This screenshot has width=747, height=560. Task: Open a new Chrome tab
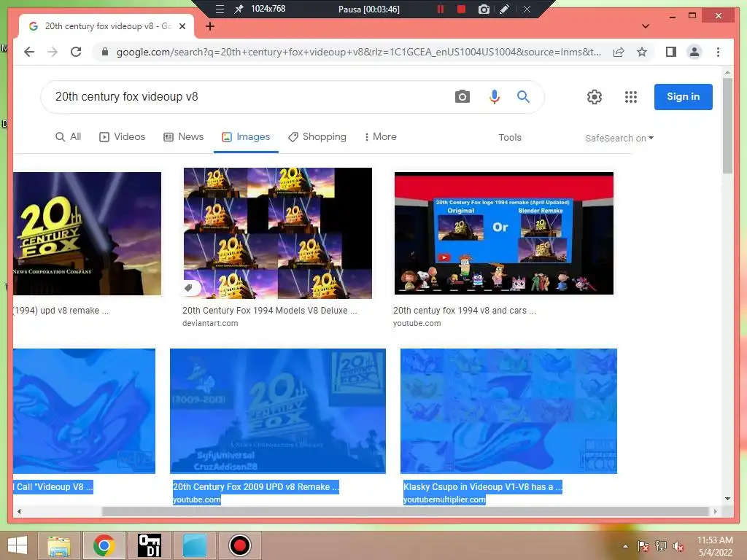point(210,26)
